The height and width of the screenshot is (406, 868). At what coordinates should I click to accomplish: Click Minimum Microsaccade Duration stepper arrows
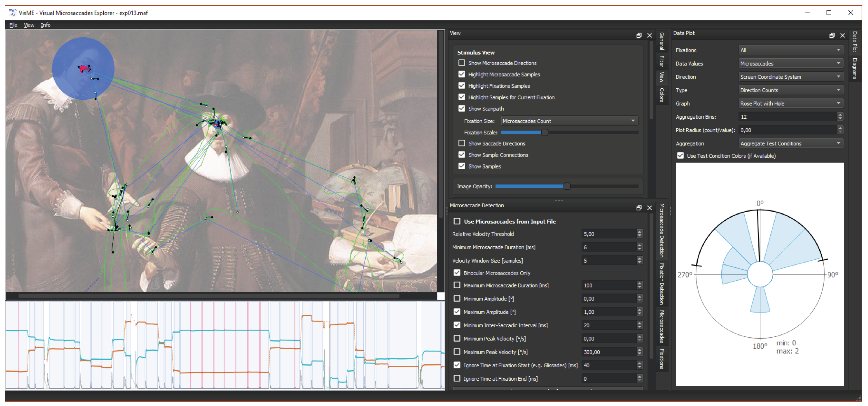pyautogui.click(x=640, y=247)
